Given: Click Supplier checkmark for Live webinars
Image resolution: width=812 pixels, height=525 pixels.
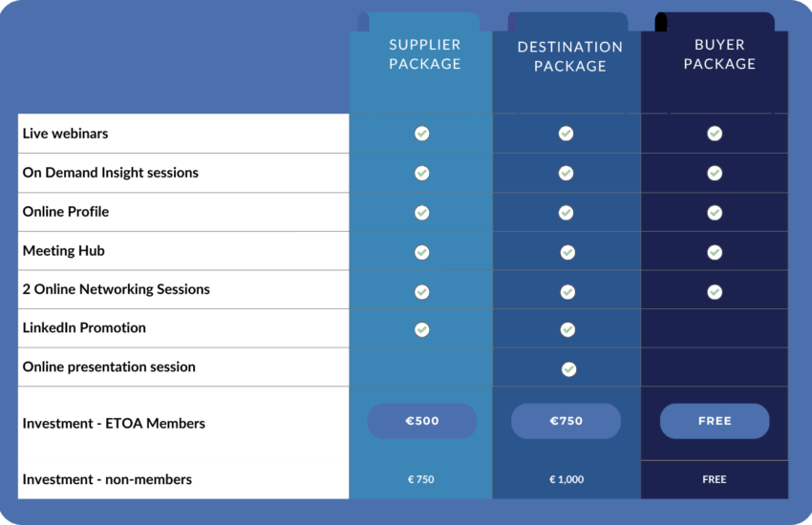Looking at the screenshot, I should click(x=422, y=134).
